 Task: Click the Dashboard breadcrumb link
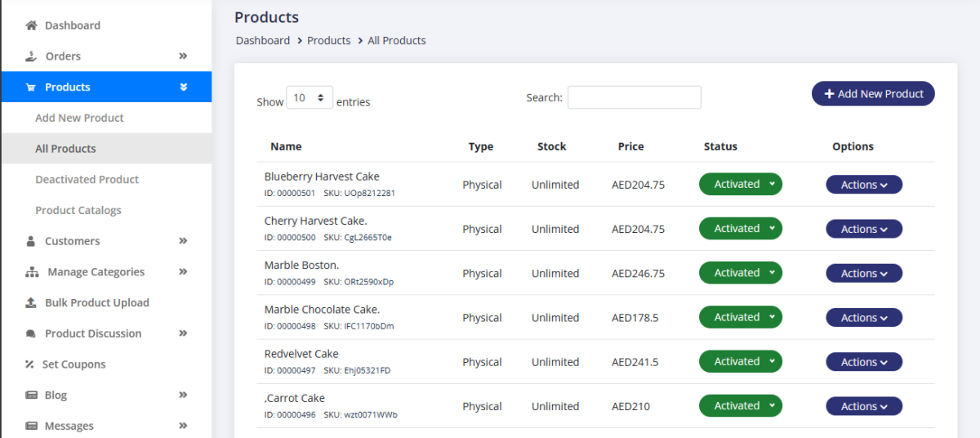(263, 41)
